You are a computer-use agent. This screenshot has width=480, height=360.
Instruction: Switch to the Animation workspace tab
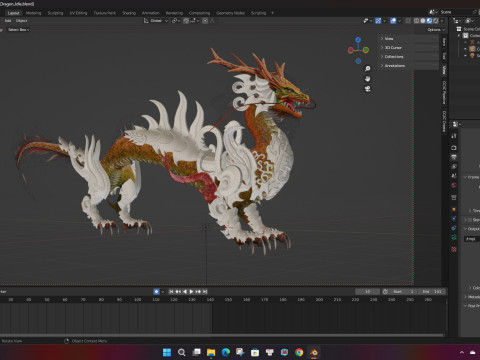[x=151, y=13]
